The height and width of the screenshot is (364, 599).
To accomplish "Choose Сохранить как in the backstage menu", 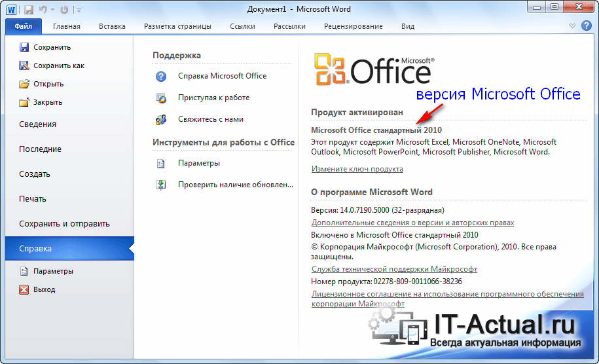I will pos(59,65).
